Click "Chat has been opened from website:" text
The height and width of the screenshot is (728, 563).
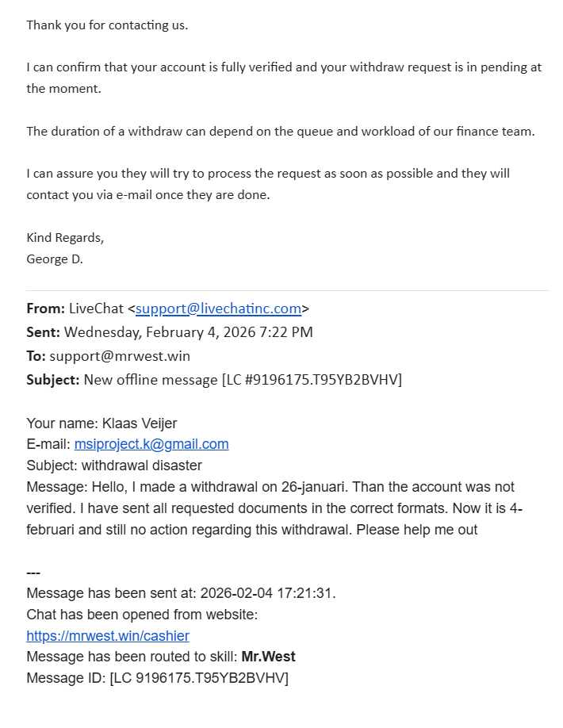click(x=142, y=615)
